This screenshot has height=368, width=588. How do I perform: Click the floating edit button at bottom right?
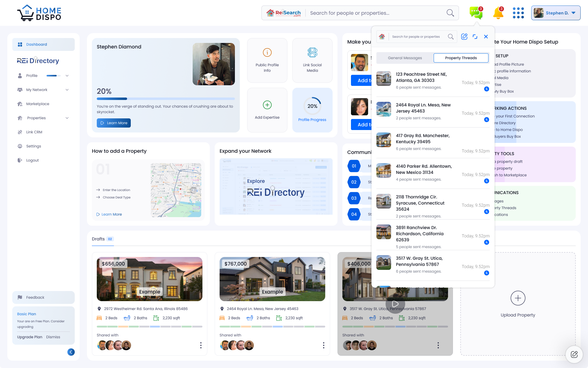[574, 355]
